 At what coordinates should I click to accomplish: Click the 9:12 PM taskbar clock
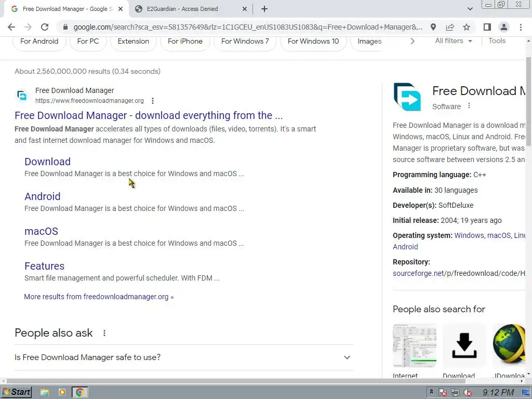coord(498,393)
